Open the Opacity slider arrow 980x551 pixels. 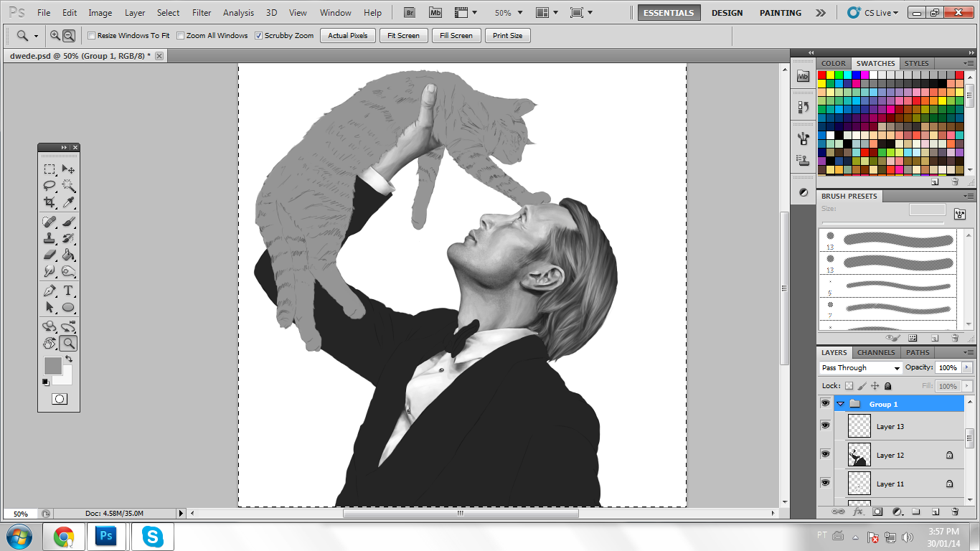click(x=966, y=367)
